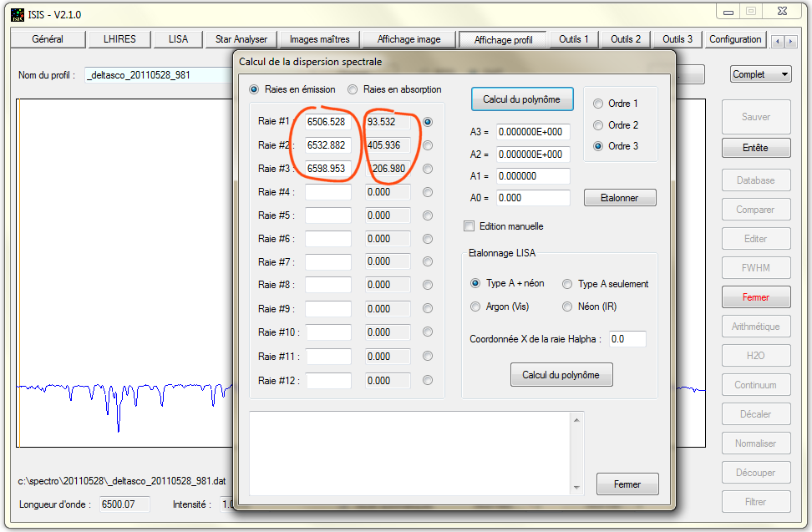Click the ISIS application icon in title bar
The image size is (812, 532).
[x=17, y=14]
